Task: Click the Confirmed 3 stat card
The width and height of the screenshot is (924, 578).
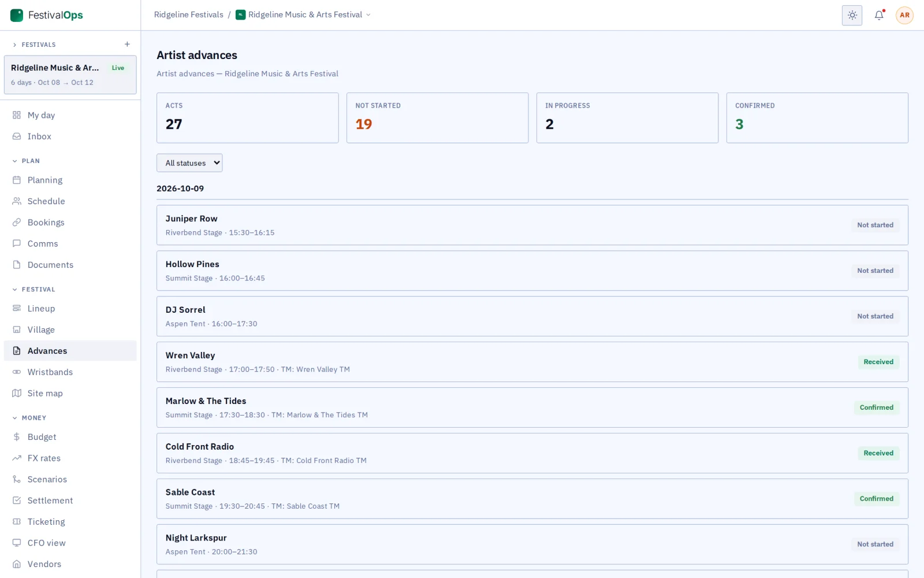Action: (817, 118)
